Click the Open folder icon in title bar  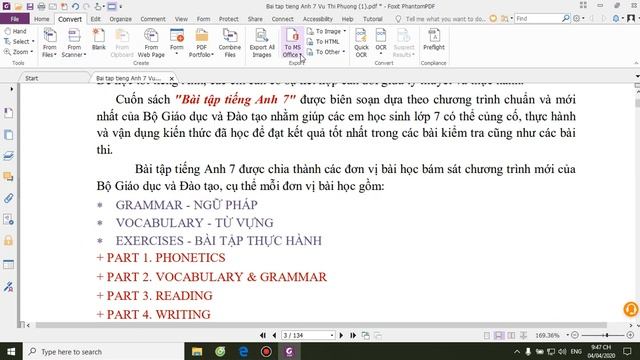coord(18,7)
